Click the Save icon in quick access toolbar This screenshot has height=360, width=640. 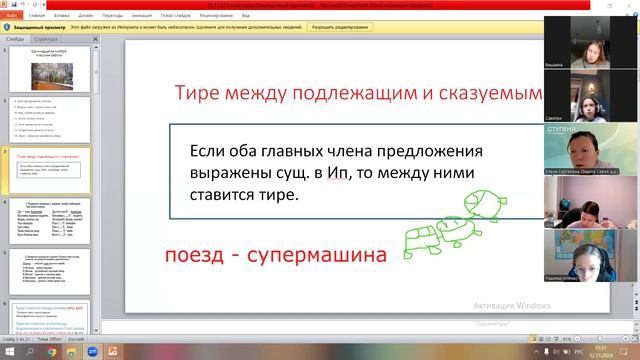pyautogui.click(x=14, y=4)
